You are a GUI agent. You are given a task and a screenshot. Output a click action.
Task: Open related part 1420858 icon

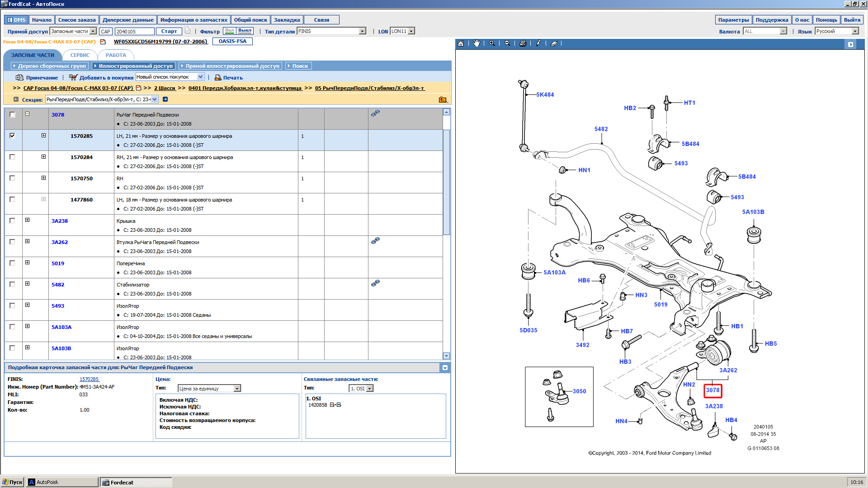(x=335, y=405)
